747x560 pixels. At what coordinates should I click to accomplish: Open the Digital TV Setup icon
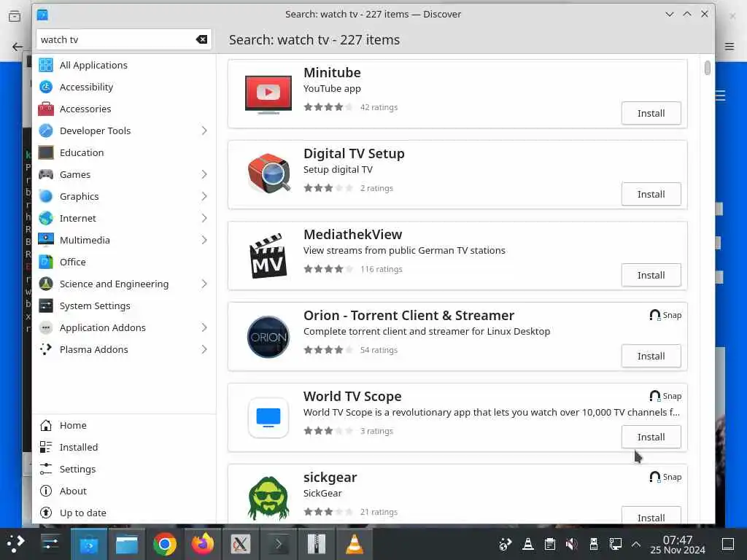point(268,174)
